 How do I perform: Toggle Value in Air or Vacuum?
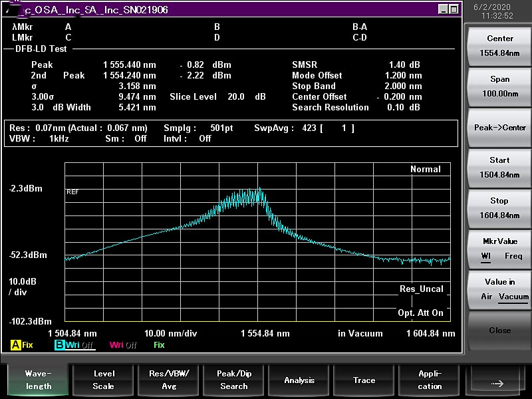[x=499, y=289]
